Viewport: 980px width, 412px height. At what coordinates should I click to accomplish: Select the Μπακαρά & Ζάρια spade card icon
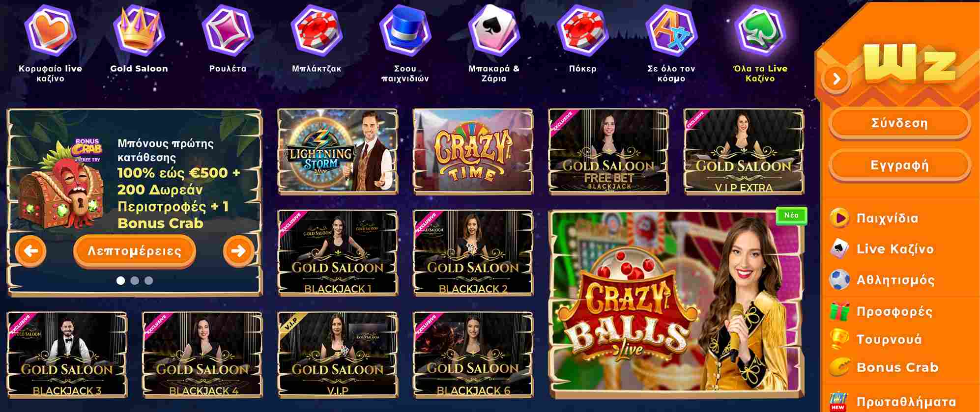[x=494, y=29]
